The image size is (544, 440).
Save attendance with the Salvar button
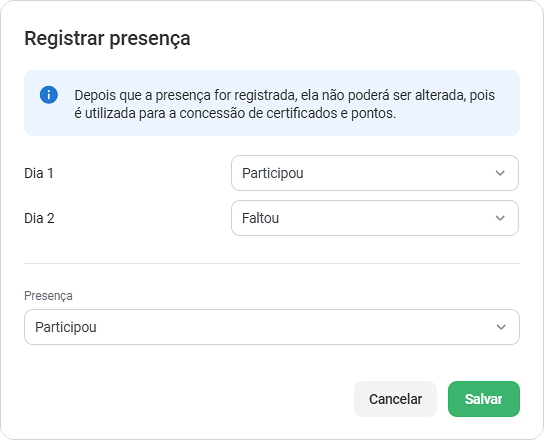pyautogui.click(x=484, y=399)
